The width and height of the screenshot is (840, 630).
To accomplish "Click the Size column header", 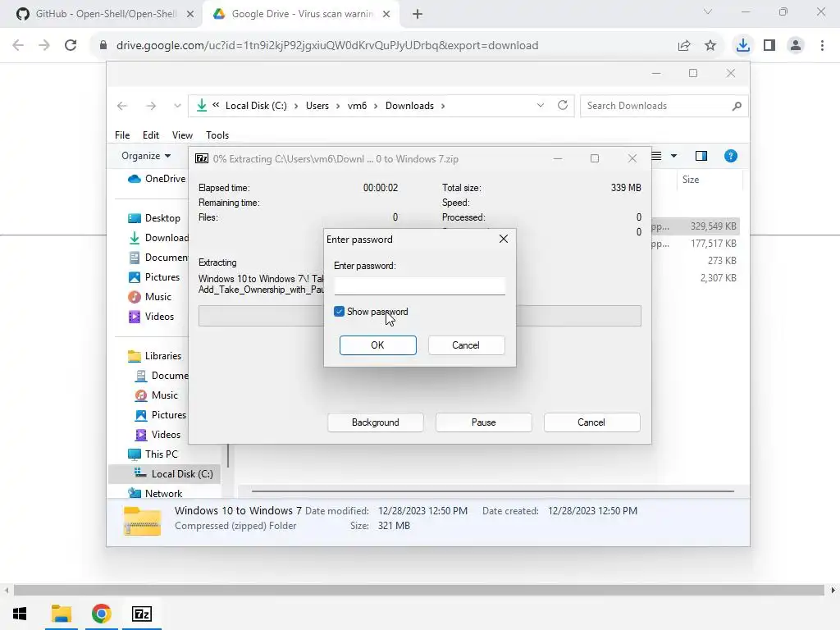I will 709,180.
